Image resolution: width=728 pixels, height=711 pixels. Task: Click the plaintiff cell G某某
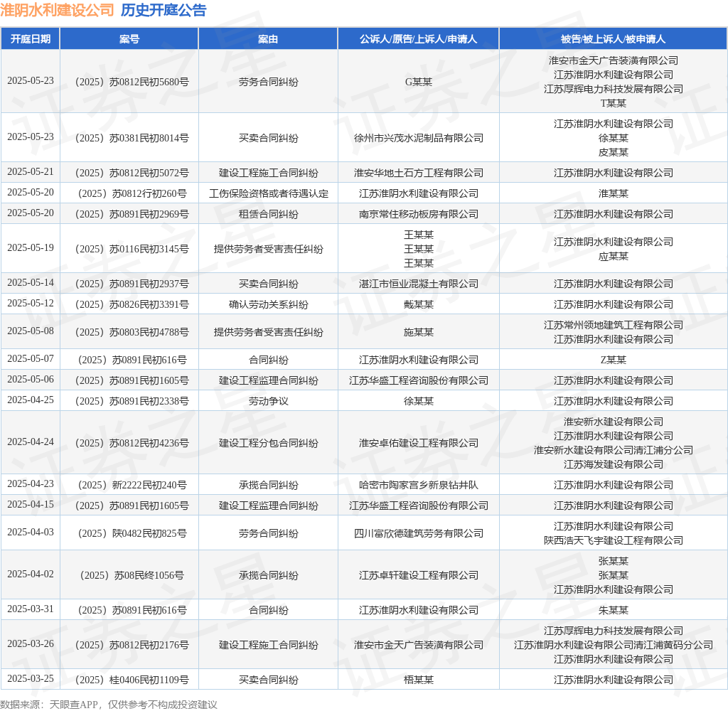coord(418,82)
